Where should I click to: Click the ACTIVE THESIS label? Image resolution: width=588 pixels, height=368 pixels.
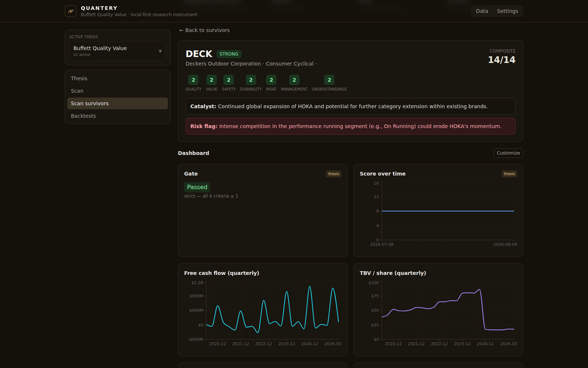[x=84, y=37]
